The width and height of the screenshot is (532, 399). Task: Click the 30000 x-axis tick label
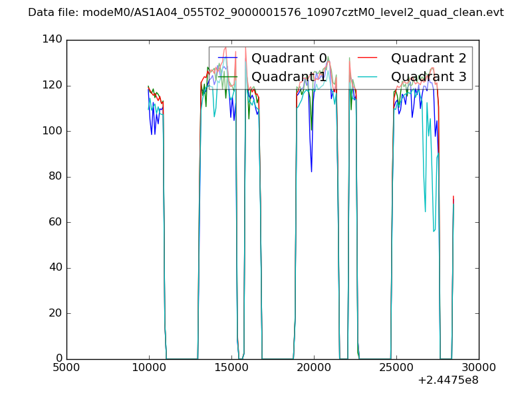[478, 367]
